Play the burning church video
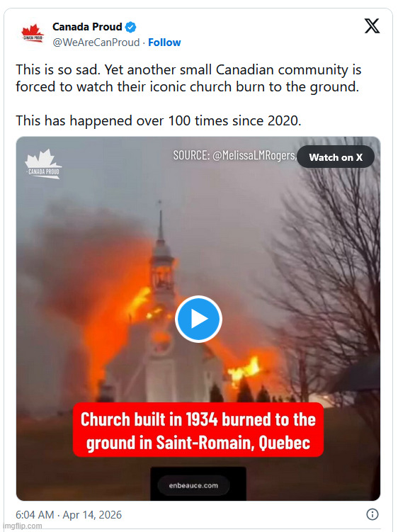This screenshot has height=532, width=398. point(198,319)
